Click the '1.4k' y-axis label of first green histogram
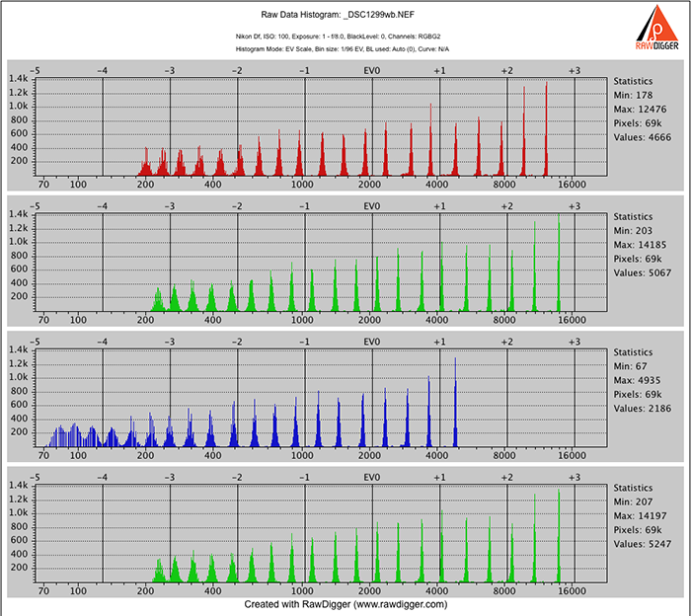 [19, 214]
